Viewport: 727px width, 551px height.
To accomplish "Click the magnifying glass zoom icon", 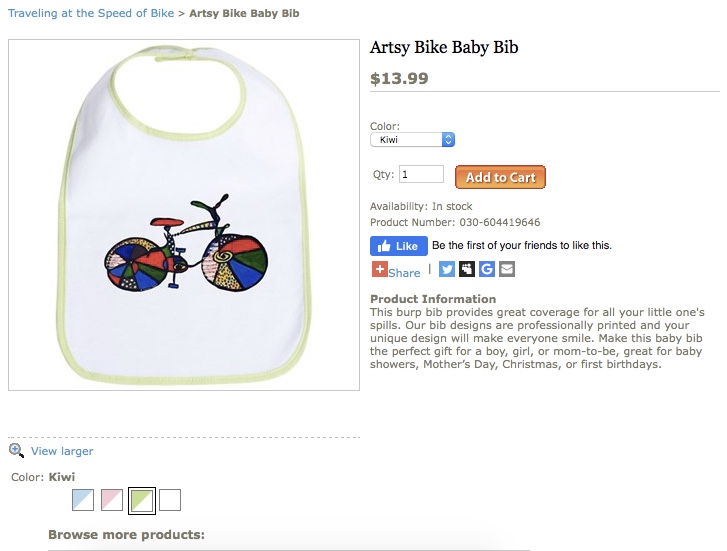I will pos(16,450).
